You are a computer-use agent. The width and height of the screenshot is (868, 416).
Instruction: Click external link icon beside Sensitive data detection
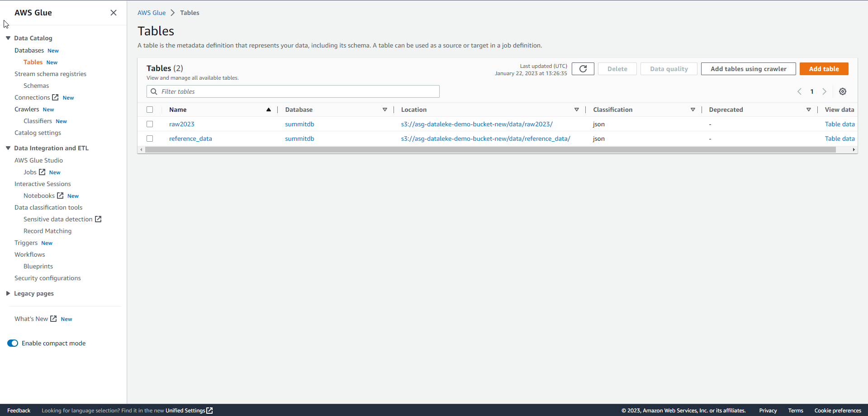(98, 219)
